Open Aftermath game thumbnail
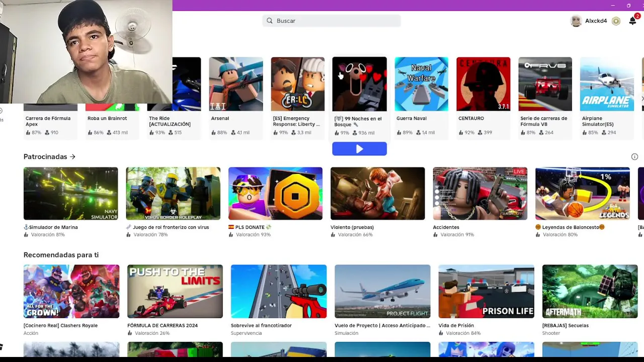 [590, 292]
